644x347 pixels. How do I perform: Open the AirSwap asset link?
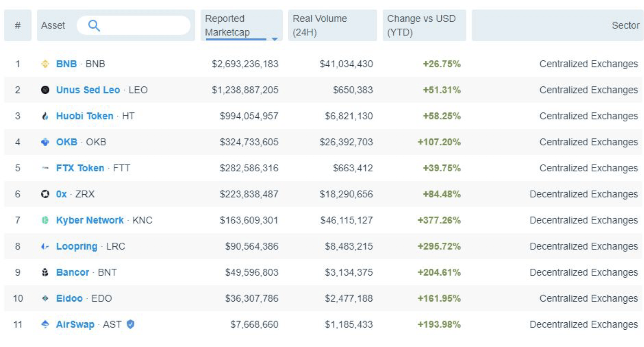(75, 325)
